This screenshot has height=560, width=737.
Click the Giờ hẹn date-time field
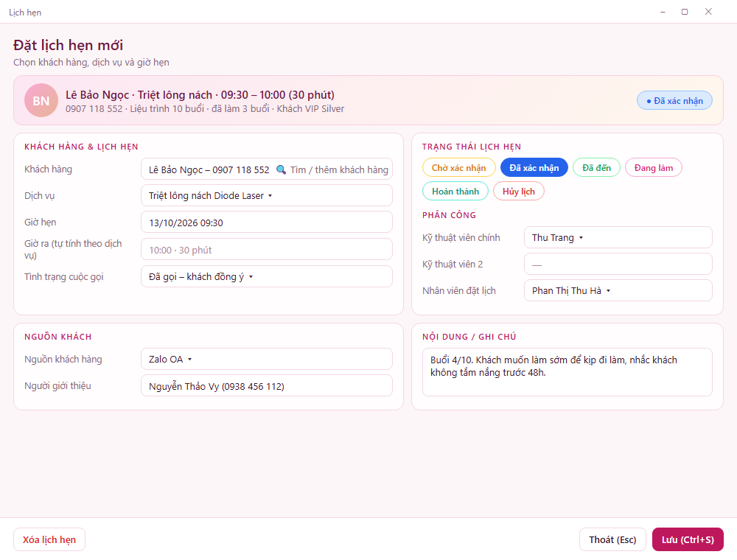point(267,223)
